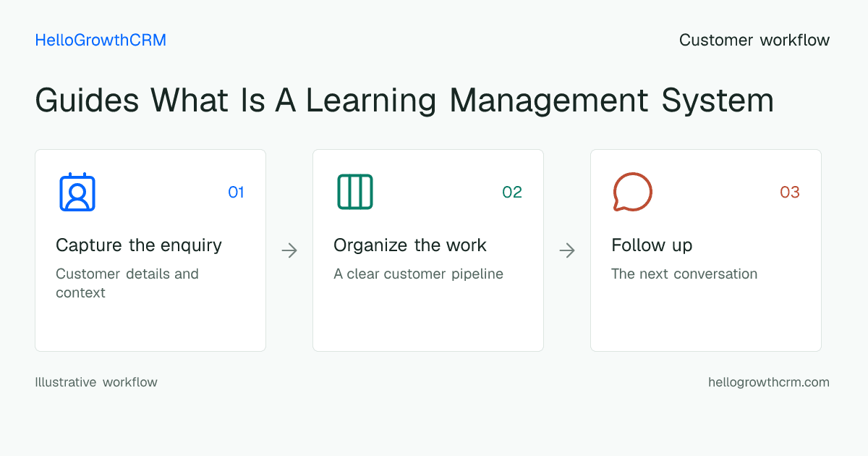Click the arrow between Capture and Organize cards
The image size is (868, 456).
tap(289, 250)
